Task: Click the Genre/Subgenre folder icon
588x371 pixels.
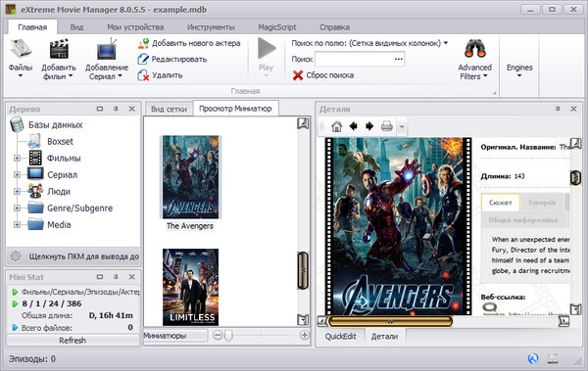Action: pyautogui.click(x=35, y=208)
